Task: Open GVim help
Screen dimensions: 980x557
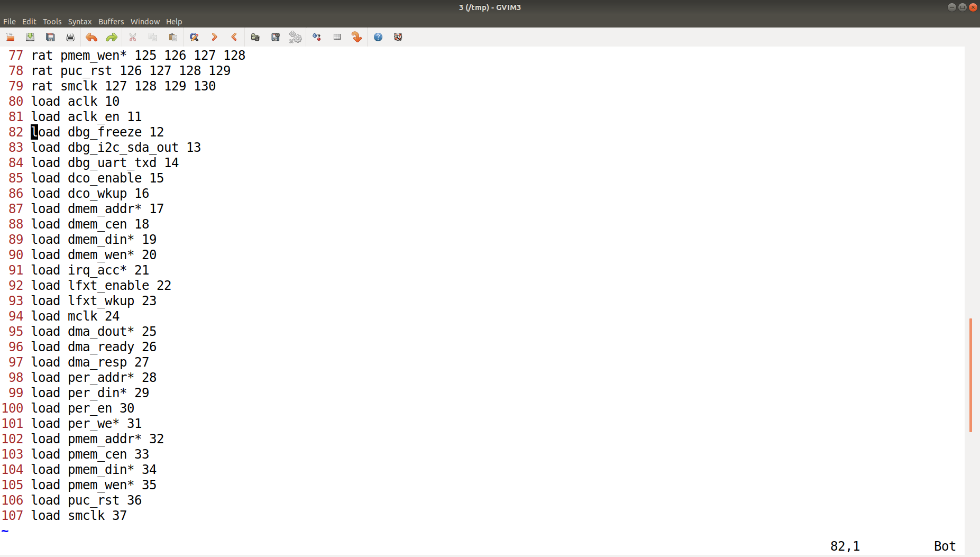Action: 378,37
